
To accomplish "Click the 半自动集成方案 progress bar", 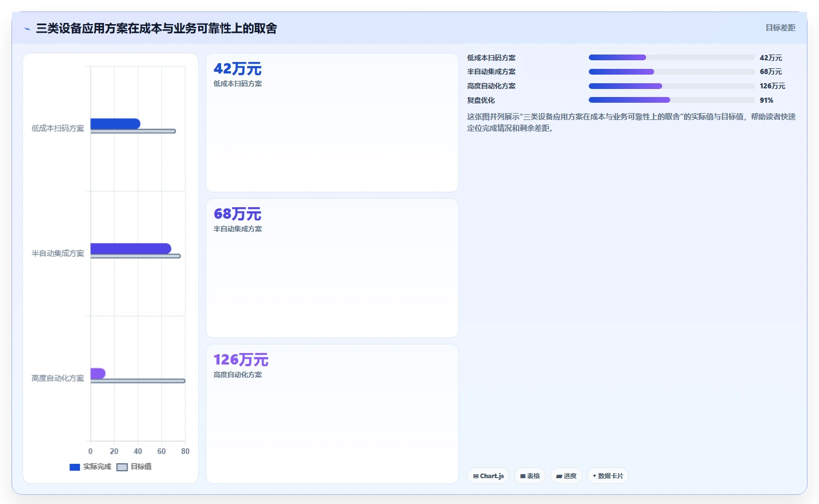I will [x=671, y=72].
